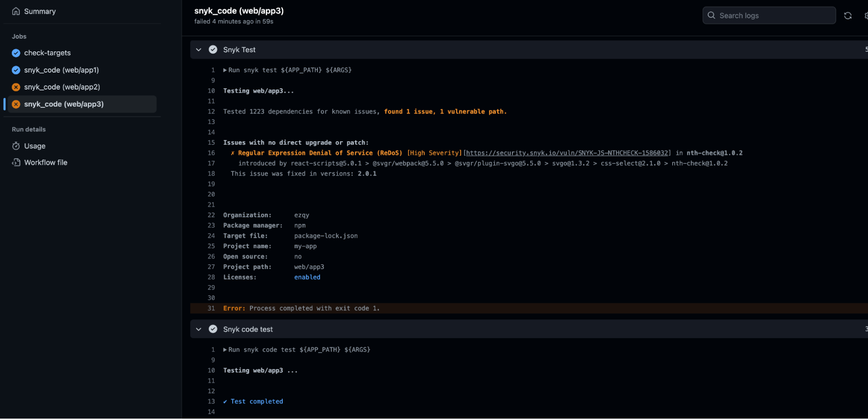868x419 pixels.
Task: Click check-targets success status icon
Action: [16, 53]
